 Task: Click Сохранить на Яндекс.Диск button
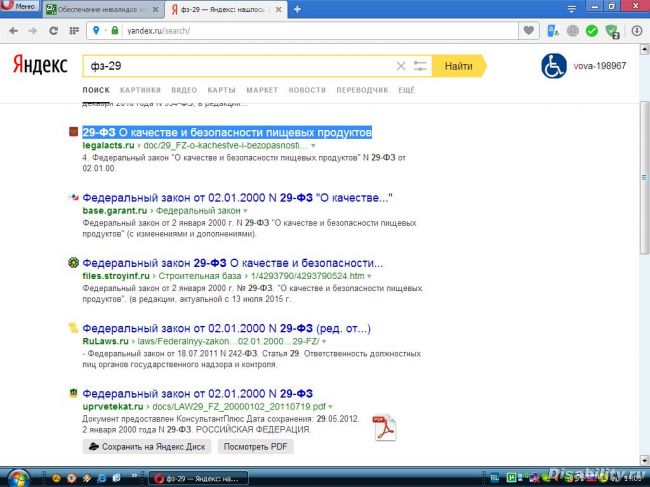[147, 447]
